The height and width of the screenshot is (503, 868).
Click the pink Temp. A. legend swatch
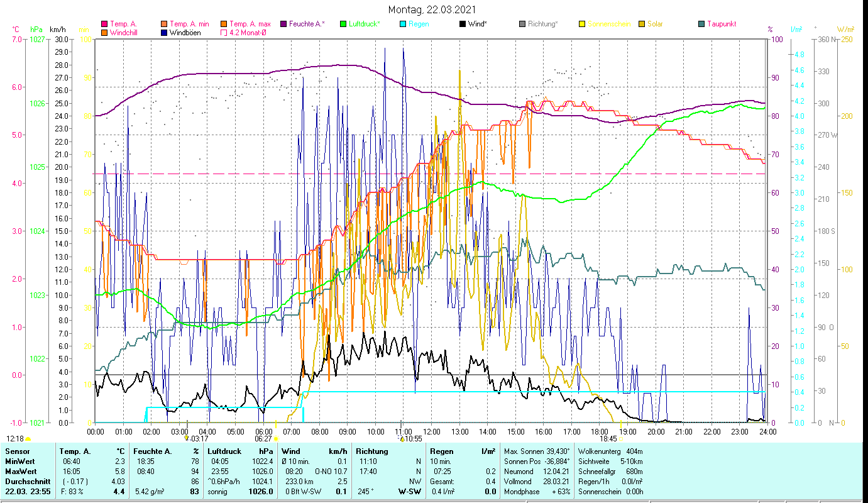coord(105,24)
